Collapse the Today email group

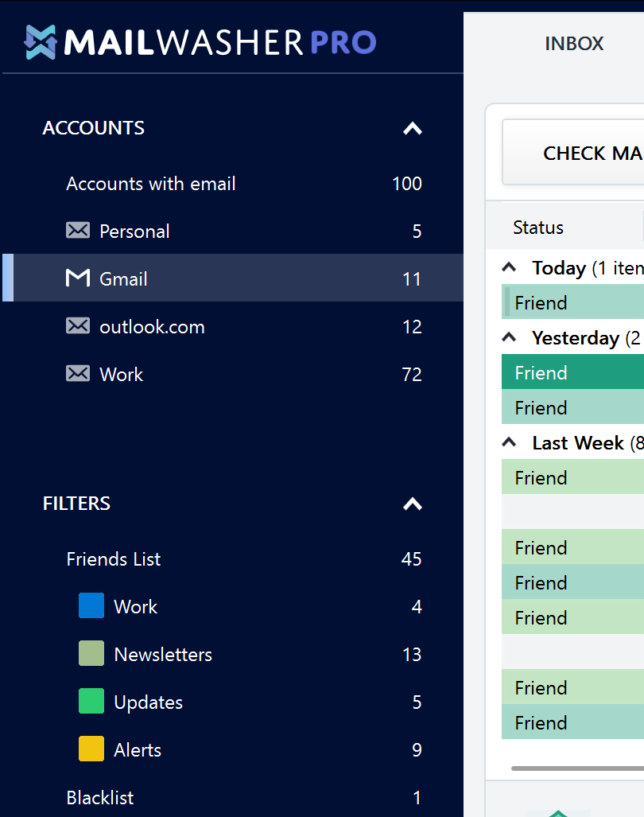(509, 268)
